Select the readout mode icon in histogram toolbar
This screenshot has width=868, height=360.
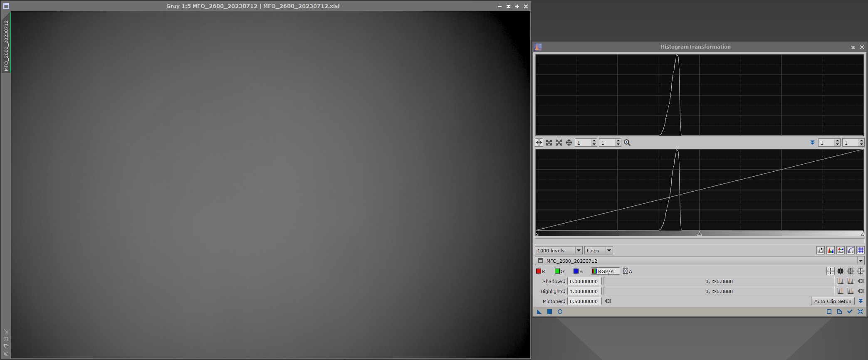[539, 143]
